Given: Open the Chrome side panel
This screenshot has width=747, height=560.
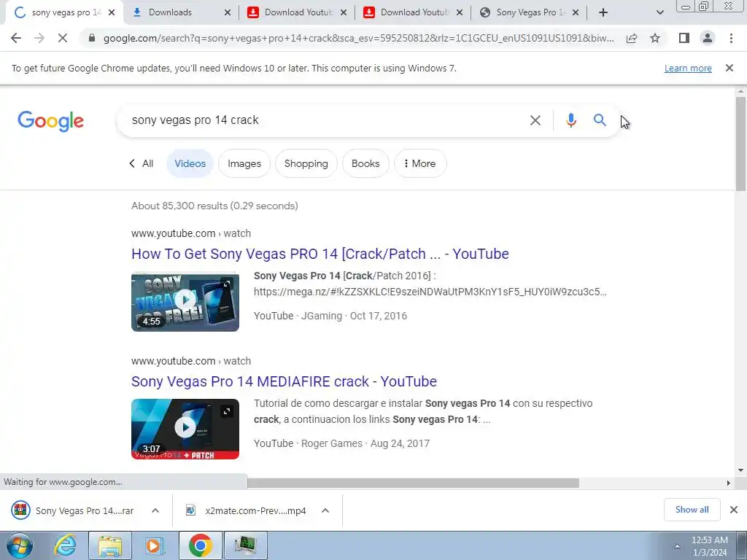Looking at the screenshot, I should 684,38.
